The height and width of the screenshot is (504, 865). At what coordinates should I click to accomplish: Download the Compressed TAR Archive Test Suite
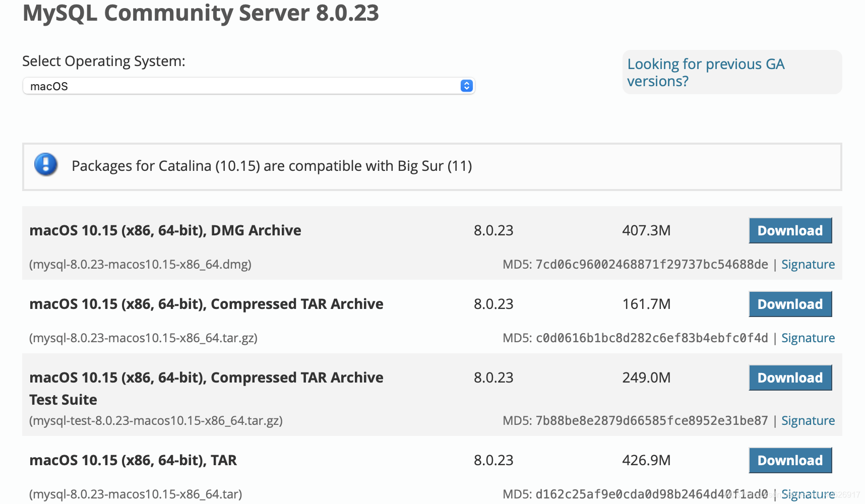[x=790, y=378]
